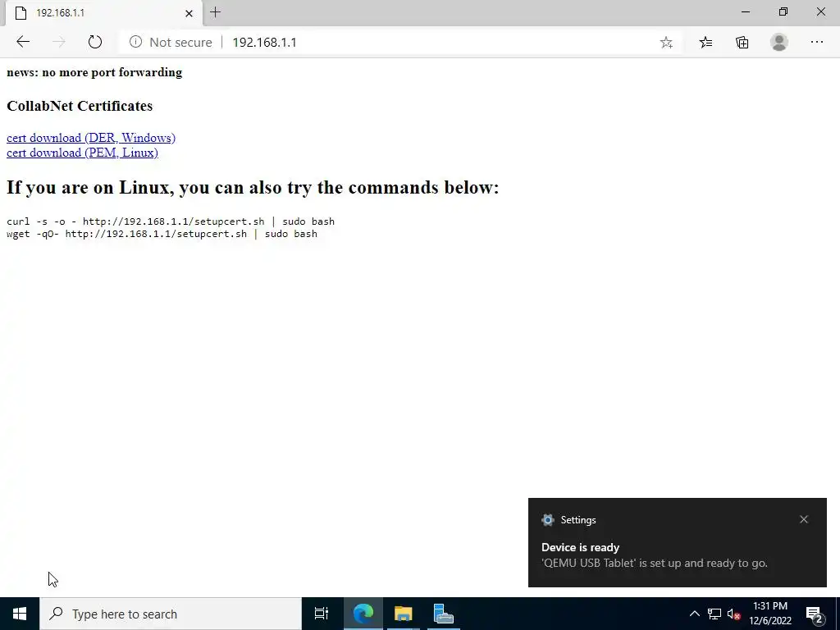Open the muted volume tray icon
Screen dimensions: 840x630
pos(733,614)
